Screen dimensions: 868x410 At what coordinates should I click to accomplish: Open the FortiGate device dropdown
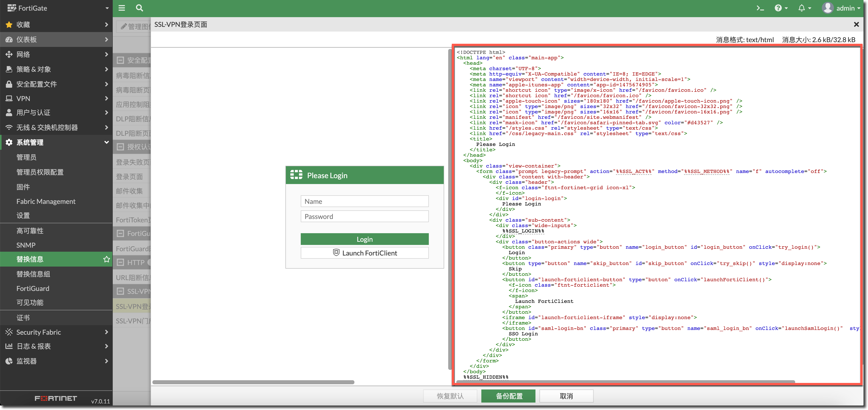pos(106,8)
